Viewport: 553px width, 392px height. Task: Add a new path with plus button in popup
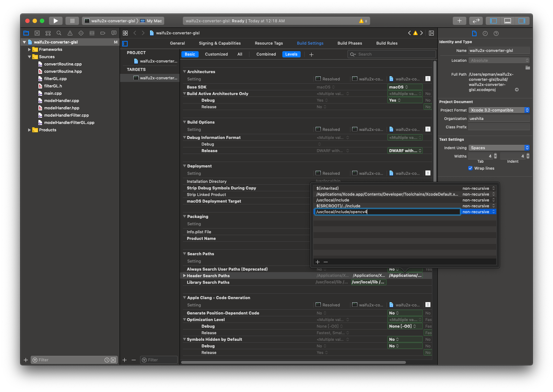(x=317, y=262)
